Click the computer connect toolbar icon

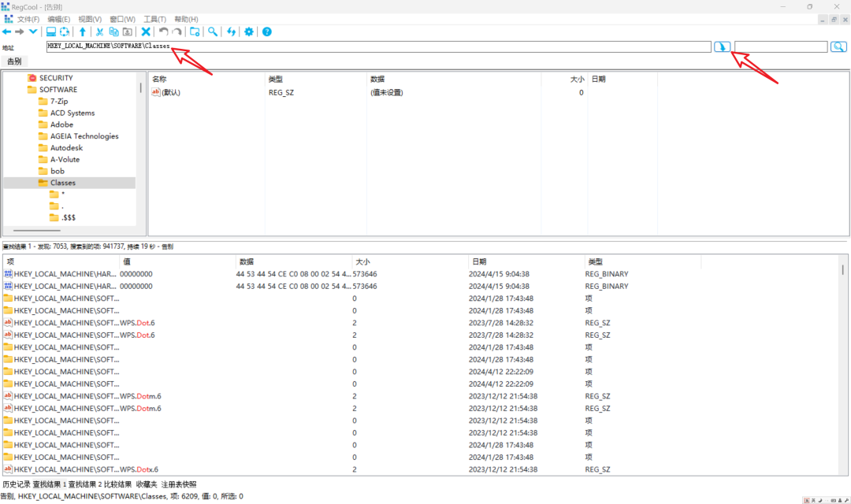(x=50, y=32)
